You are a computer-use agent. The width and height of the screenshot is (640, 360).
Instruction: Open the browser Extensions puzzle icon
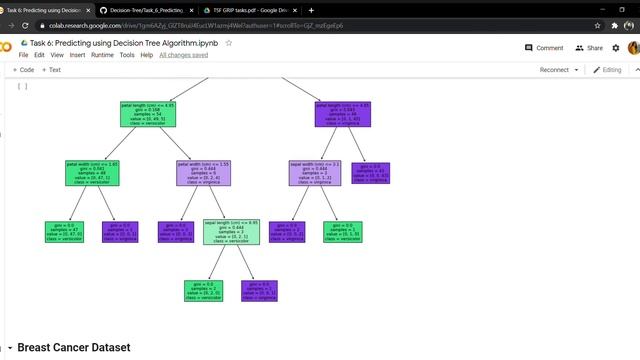click(x=614, y=25)
